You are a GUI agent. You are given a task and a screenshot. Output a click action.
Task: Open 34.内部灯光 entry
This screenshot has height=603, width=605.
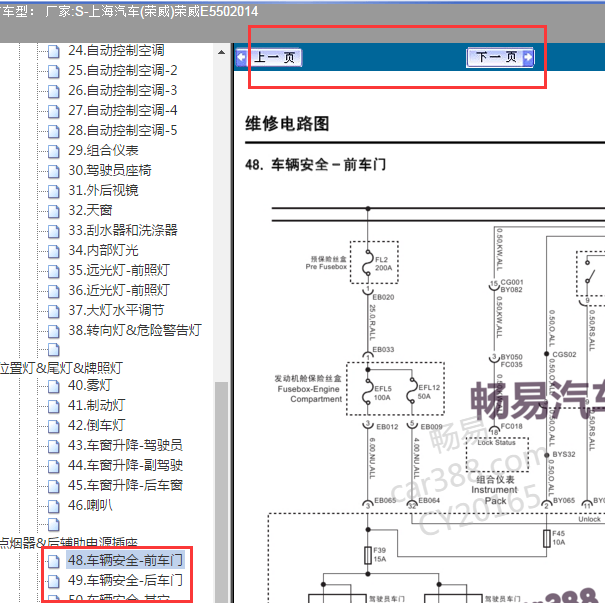tap(103, 251)
